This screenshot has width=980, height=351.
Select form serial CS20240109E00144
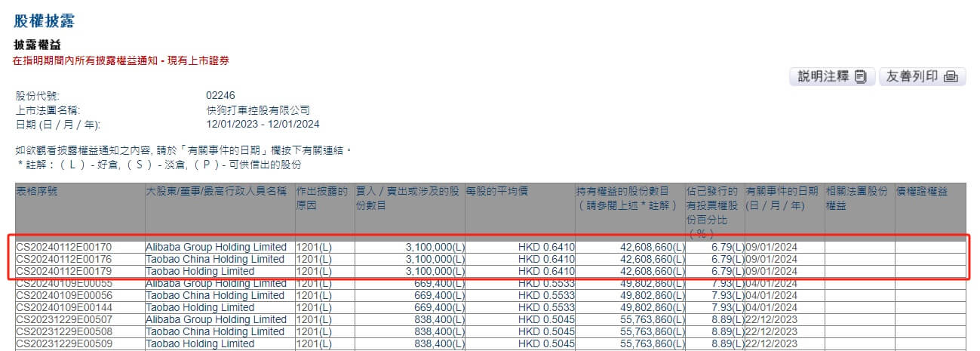(64, 307)
